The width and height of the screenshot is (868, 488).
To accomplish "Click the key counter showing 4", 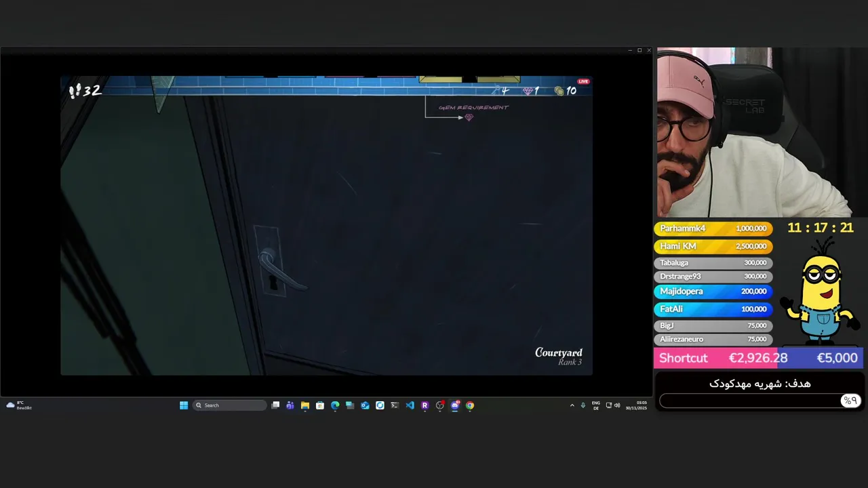I will click(501, 91).
